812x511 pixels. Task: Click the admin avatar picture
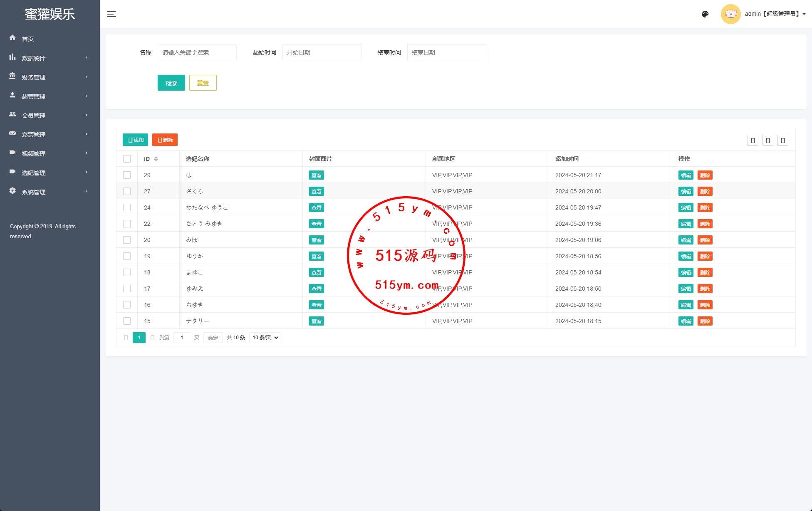pos(730,14)
